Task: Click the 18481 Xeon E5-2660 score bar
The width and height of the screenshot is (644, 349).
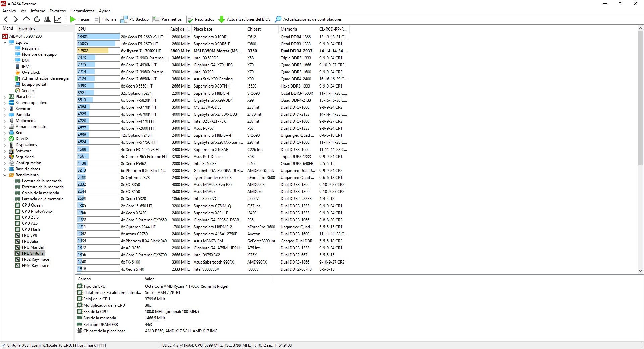Action: (98, 37)
